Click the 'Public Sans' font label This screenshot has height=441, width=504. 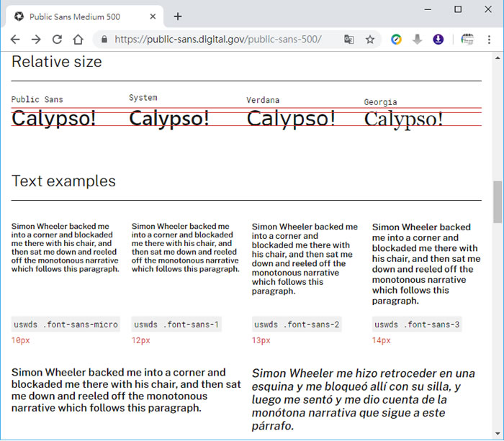tap(37, 99)
